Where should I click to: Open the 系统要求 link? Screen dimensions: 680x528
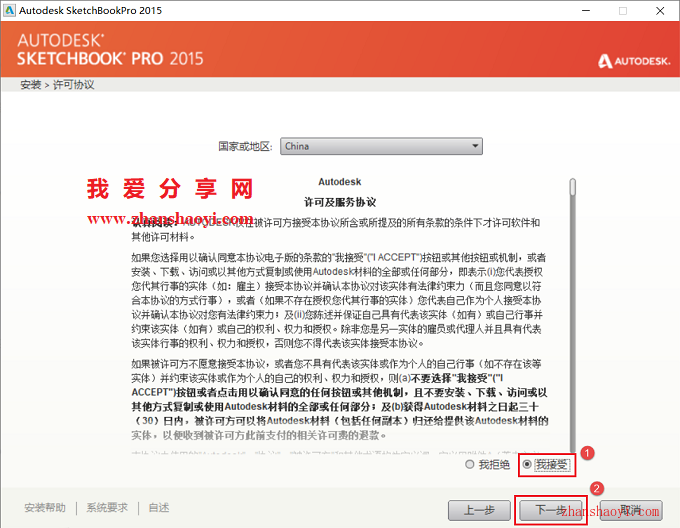click(107, 508)
